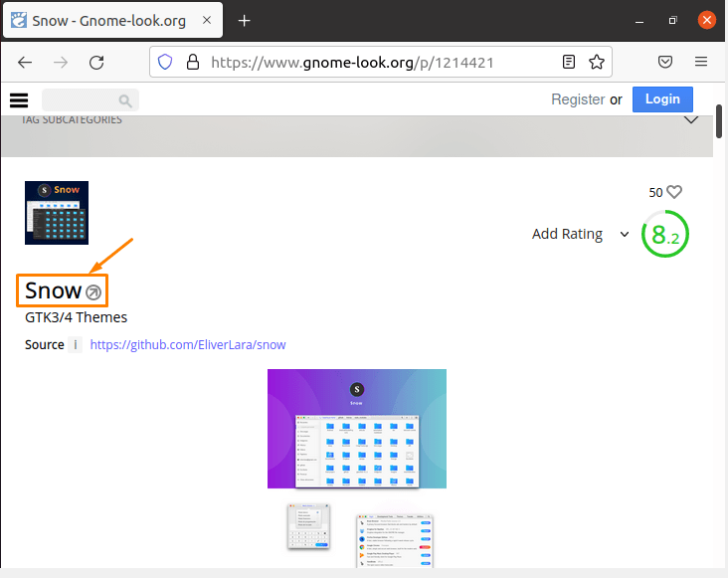Click the Snow product title
Screen dimensions: 728x578
click(54, 290)
